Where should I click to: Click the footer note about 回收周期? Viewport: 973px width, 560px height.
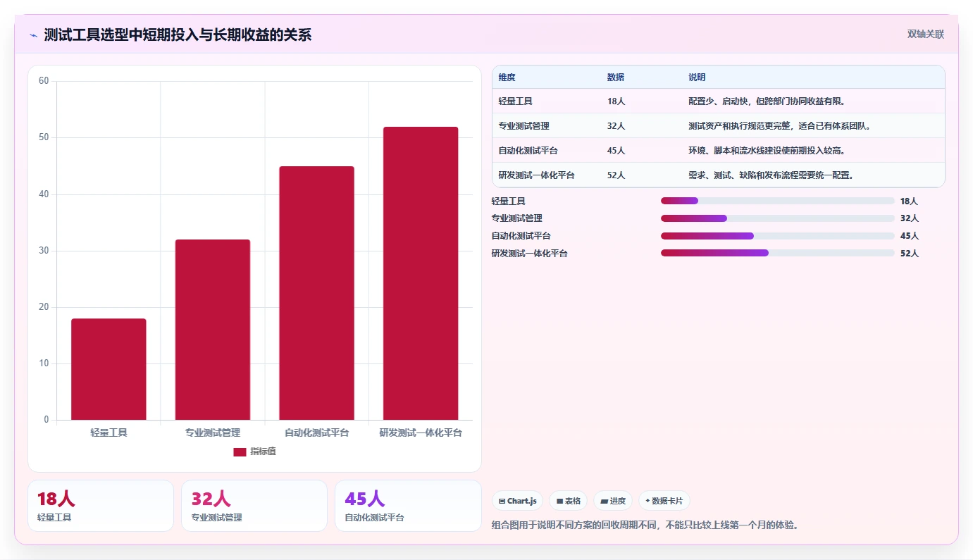point(645,525)
